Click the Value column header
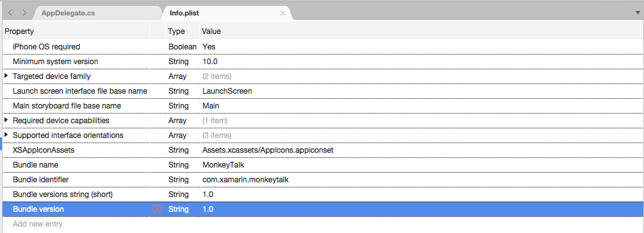This screenshot has height=233, width=644. 211,31
